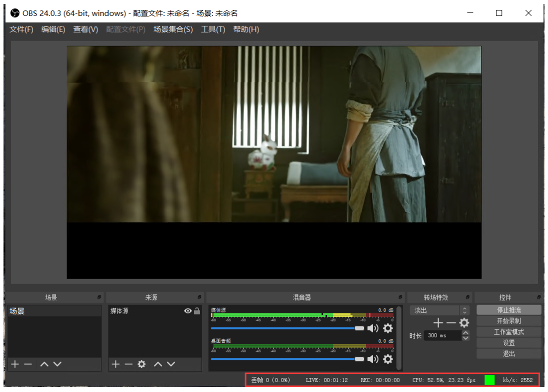Click 丢帧 0 (0.0%) status text
Screen dimensions: 548x392
coord(270,380)
